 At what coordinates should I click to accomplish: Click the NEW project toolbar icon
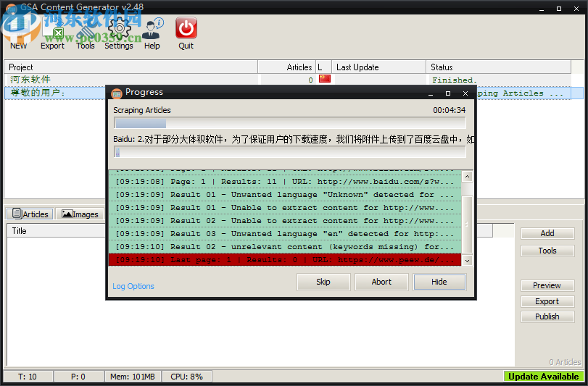18,34
